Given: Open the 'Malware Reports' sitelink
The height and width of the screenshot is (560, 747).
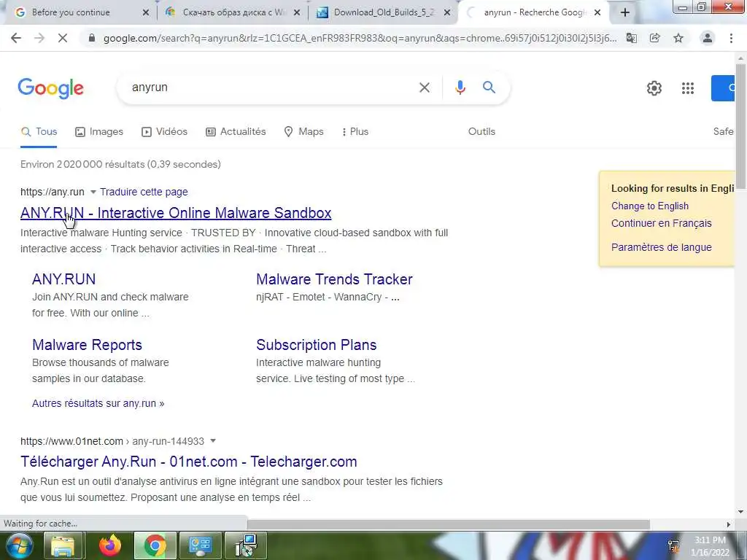Looking at the screenshot, I should pyautogui.click(x=88, y=345).
